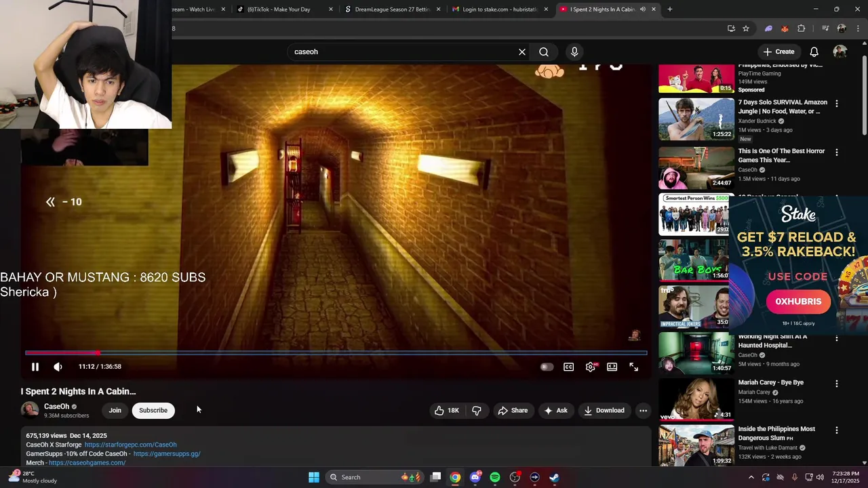Switch to theater mode in the player
Screen dimensions: 868x488
click(612, 367)
